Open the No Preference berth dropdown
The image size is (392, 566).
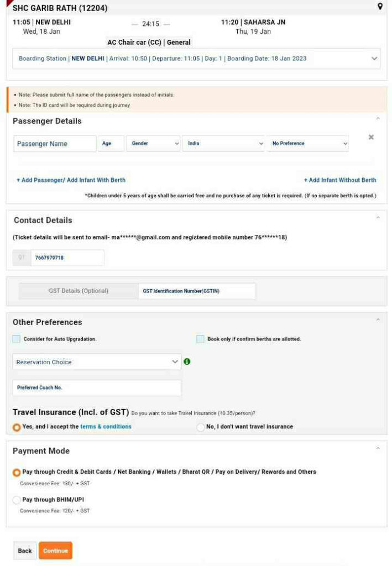coord(307,144)
